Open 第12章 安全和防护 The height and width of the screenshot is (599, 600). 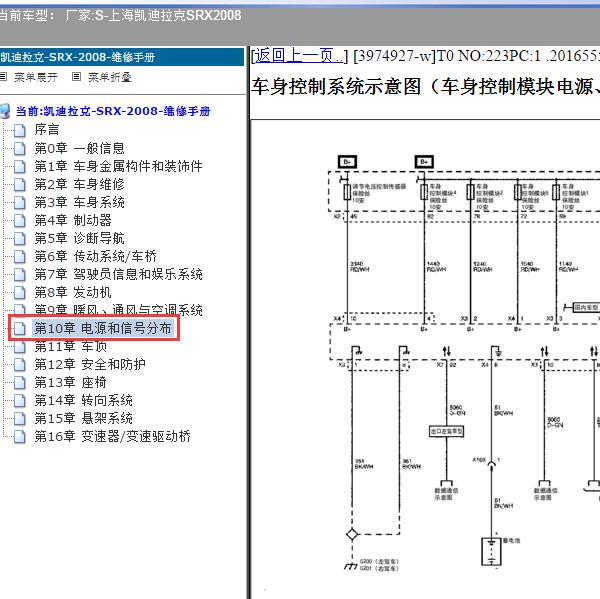(x=90, y=364)
